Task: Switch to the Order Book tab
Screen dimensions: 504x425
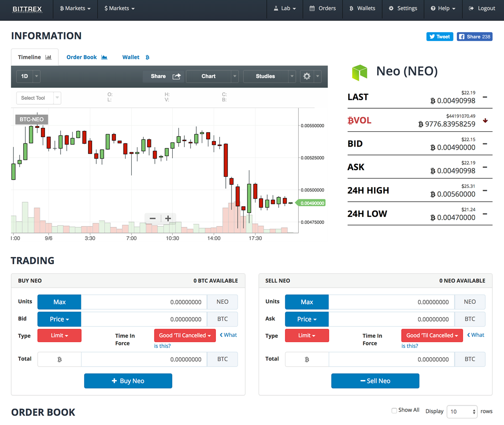Action: pyautogui.click(x=87, y=57)
